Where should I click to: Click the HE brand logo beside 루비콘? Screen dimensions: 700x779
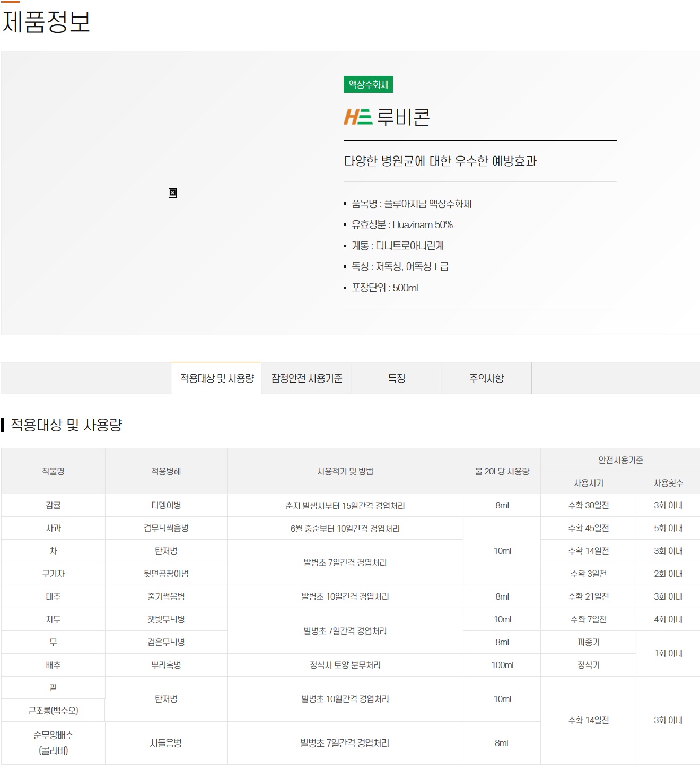pyautogui.click(x=358, y=117)
